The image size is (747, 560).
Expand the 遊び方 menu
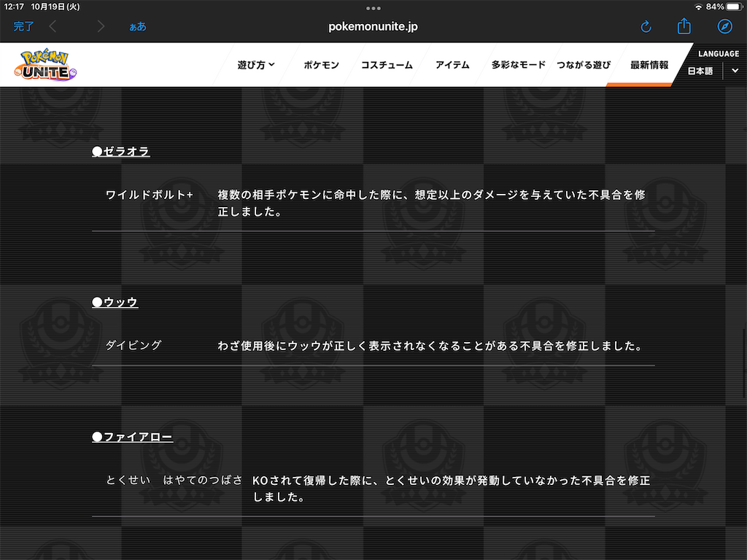point(256,65)
